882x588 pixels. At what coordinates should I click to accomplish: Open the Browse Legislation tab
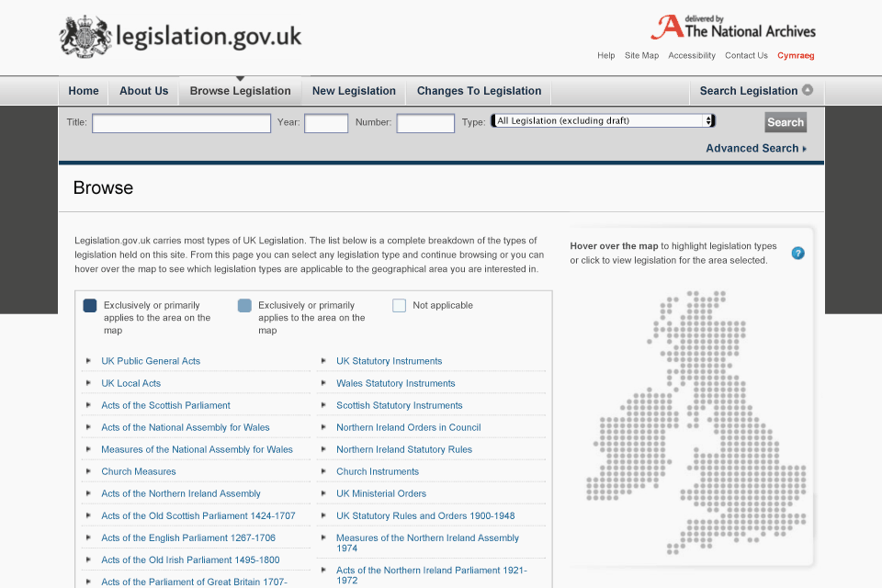[240, 91]
